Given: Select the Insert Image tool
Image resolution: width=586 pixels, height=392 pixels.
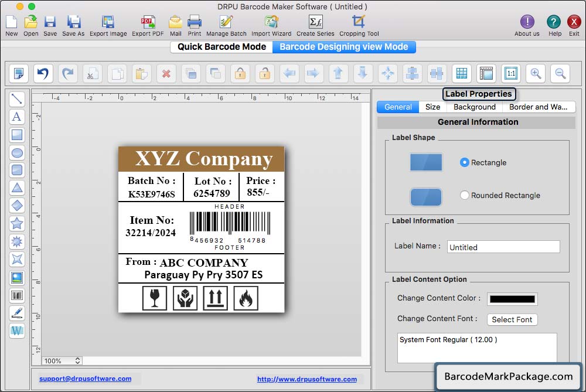Looking at the screenshot, I should (17, 278).
